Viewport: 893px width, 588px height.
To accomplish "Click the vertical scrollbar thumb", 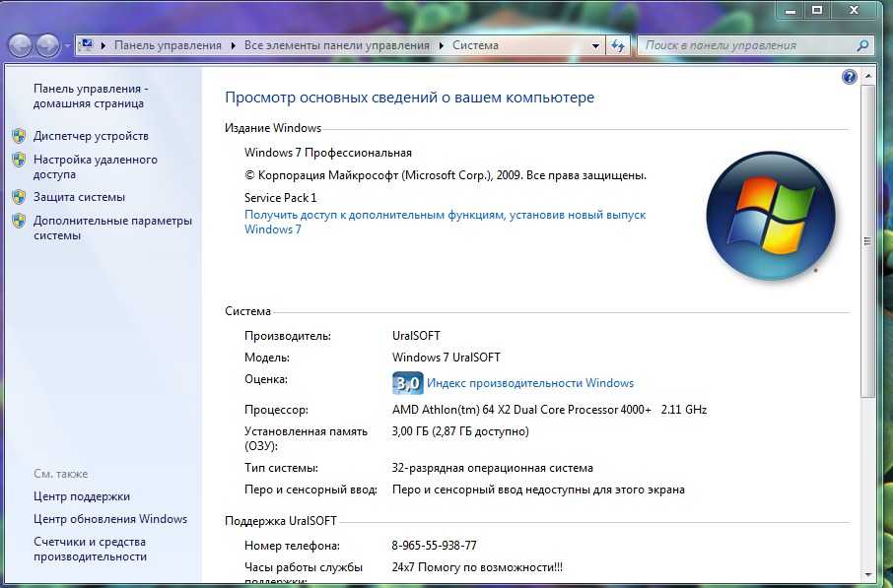I will (868, 241).
